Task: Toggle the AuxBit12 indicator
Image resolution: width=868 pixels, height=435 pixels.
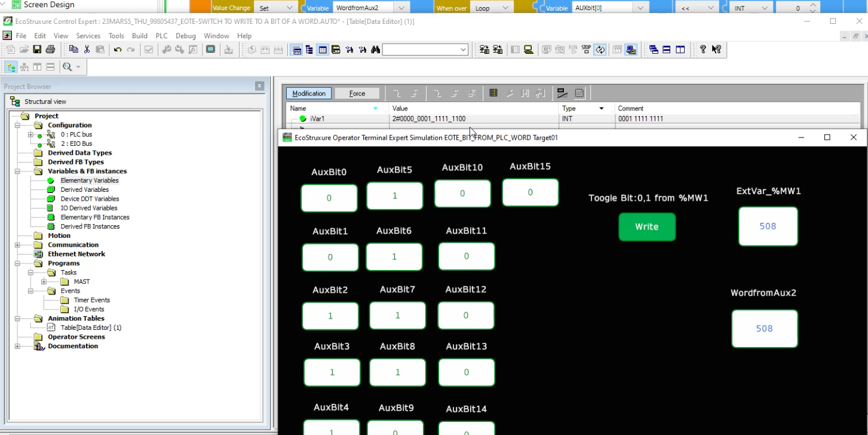Action: click(x=466, y=315)
